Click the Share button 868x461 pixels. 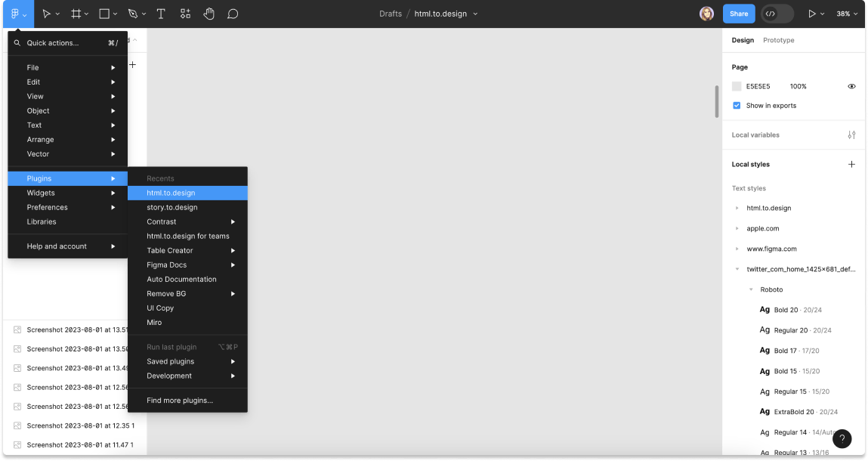739,14
